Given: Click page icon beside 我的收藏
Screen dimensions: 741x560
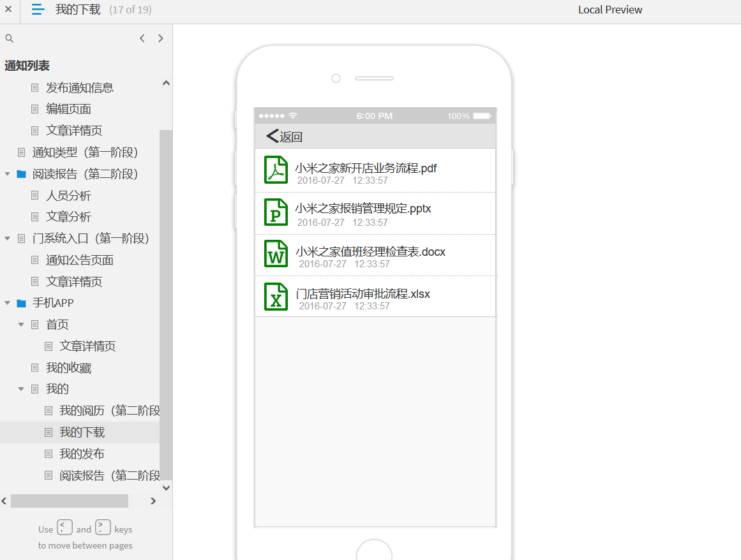Looking at the screenshot, I should click(x=34, y=368).
